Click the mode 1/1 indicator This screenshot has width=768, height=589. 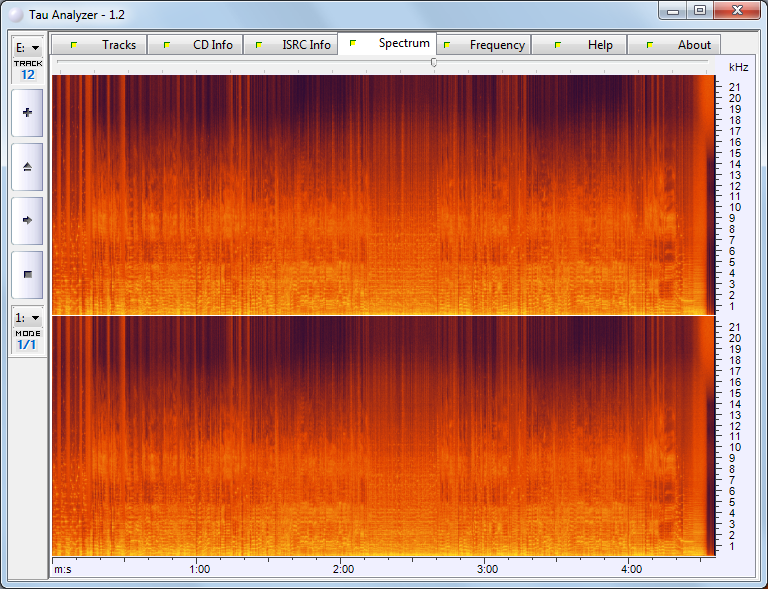pos(27,345)
